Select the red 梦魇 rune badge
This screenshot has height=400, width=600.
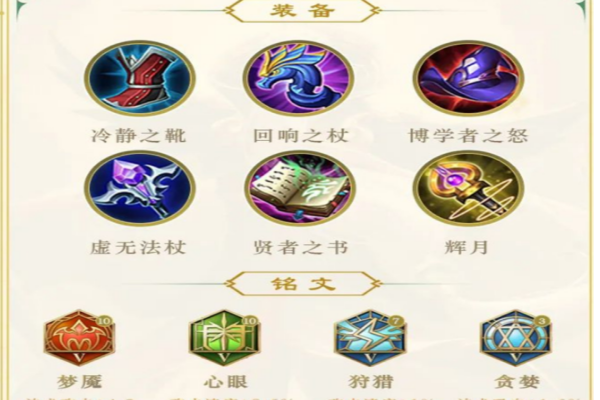(x=79, y=338)
